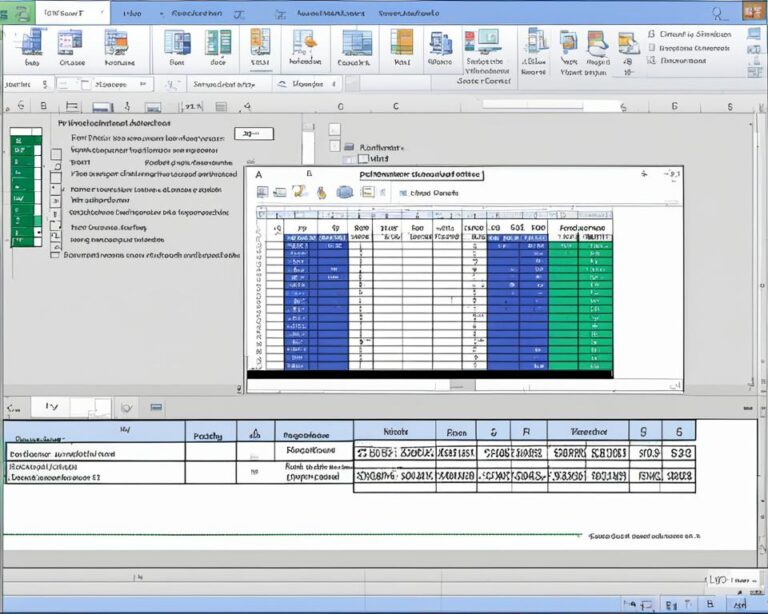Open the second tab in the title bar
Screen dimensions: 768x614
click(131, 13)
